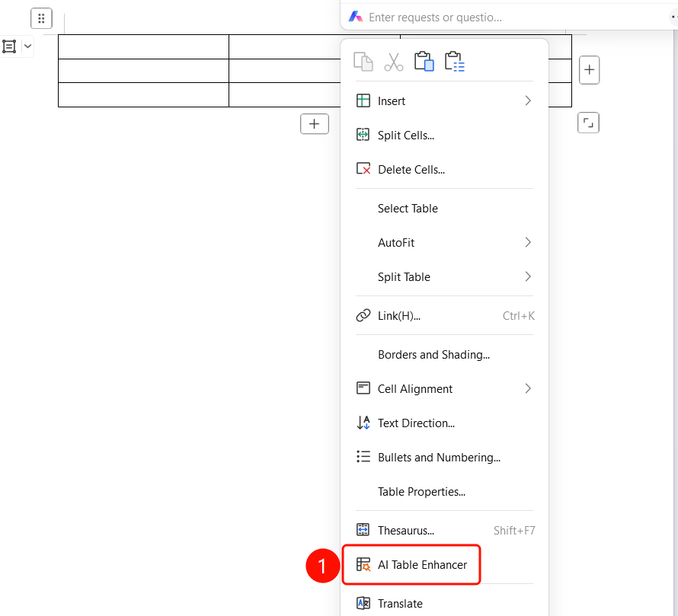Viewport: 678px width, 616px height.
Task: Choose Select Table from the menu
Action: coord(444,209)
